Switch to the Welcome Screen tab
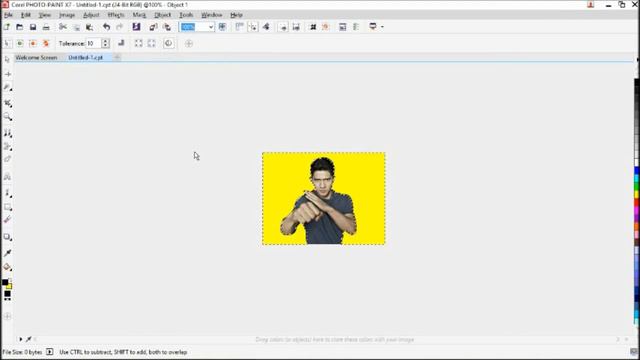This screenshot has width=640, height=360. pos(36,58)
